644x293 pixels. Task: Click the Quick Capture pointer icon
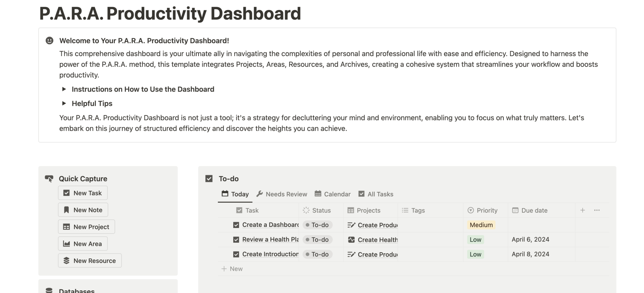[x=49, y=178]
